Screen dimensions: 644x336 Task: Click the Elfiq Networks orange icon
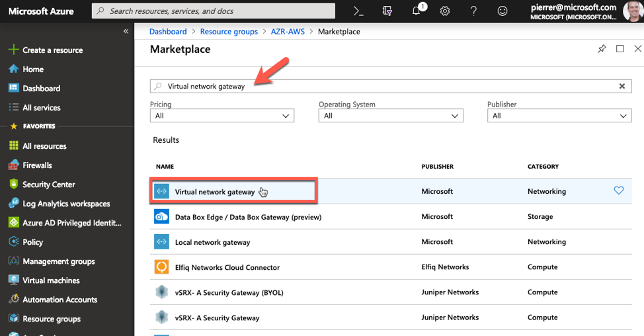click(x=161, y=267)
